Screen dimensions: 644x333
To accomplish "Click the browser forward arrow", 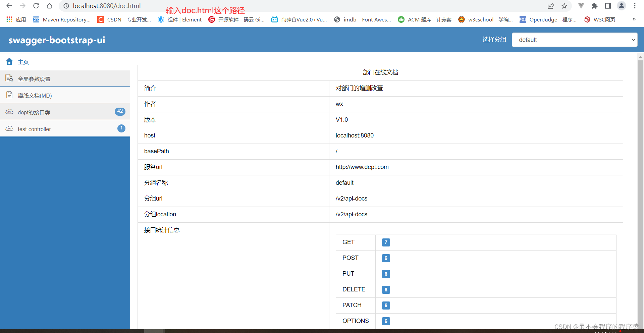I will point(22,6).
